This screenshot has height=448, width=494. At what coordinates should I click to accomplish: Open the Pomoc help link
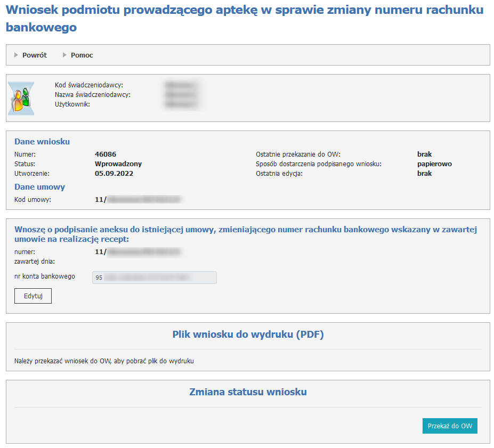pyautogui.click(x=82, y=55)
